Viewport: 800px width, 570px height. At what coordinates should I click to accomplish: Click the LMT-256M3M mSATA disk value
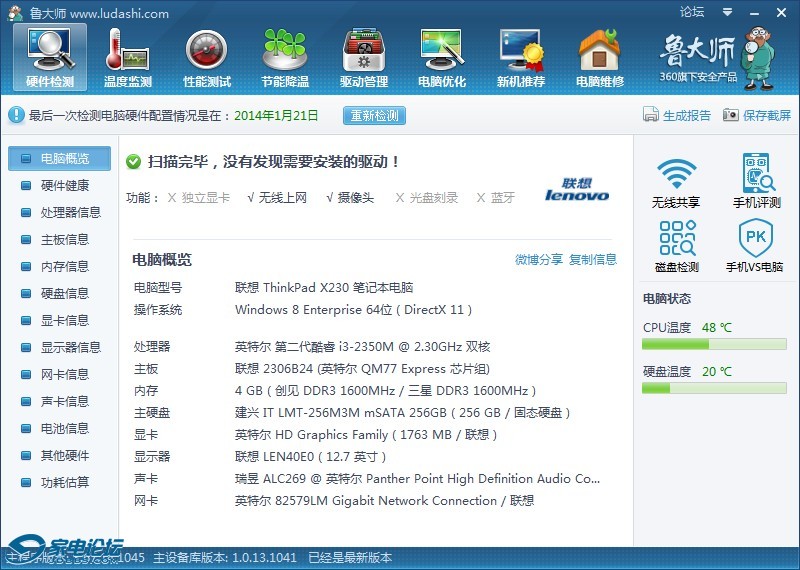402,413
